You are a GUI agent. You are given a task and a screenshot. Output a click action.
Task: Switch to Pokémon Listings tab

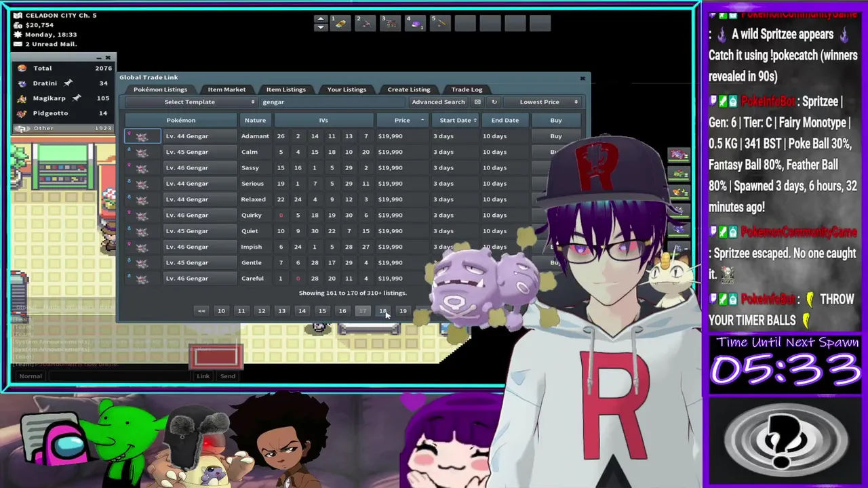(160, 89)
